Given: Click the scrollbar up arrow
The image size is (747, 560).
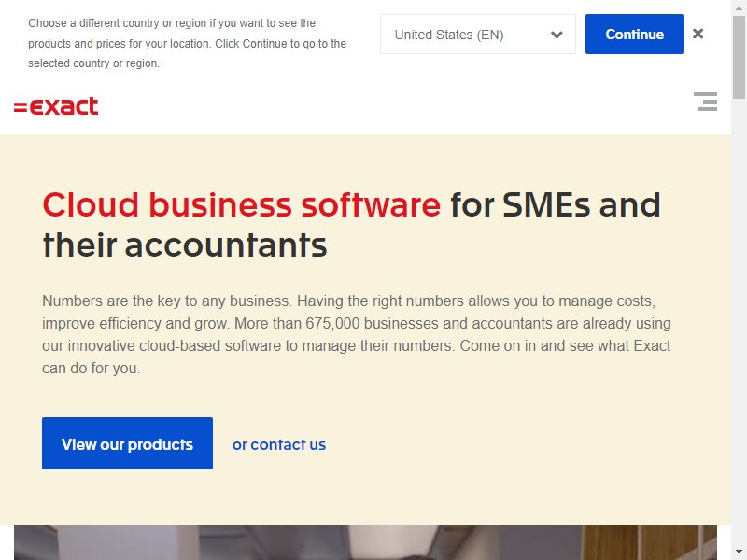Looking at the screenshot, I should [739, 7].
